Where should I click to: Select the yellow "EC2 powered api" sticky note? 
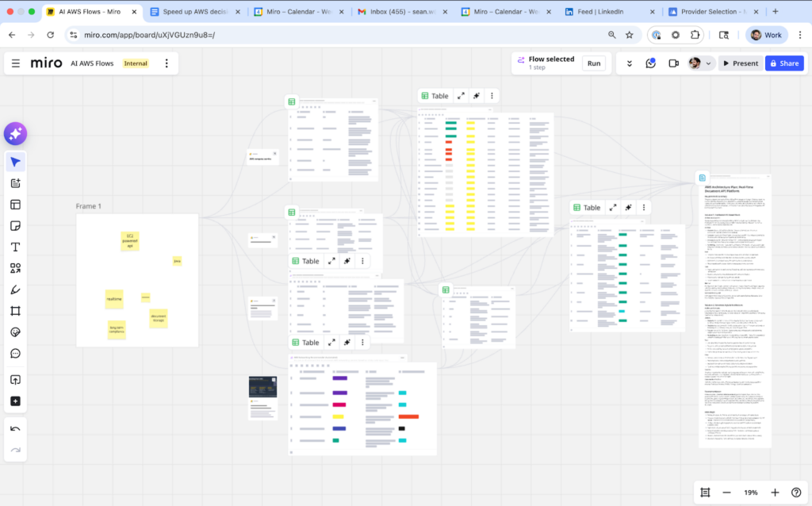click(x=130, y=240)
